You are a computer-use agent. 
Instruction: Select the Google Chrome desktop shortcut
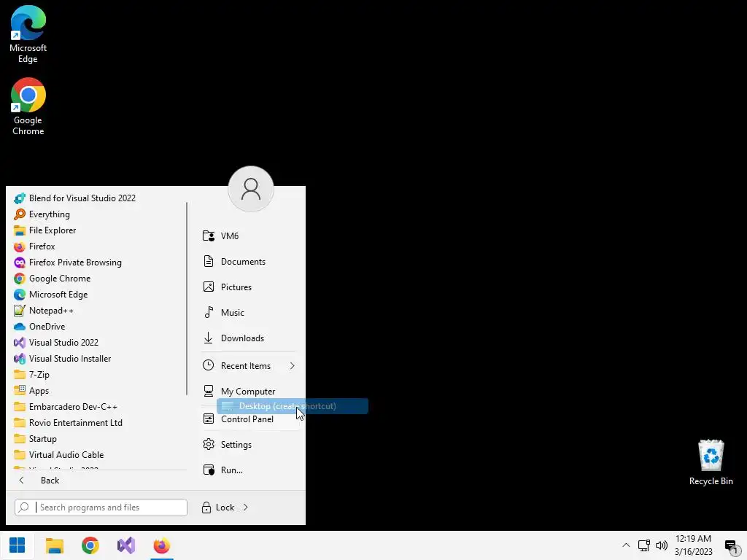coord(28,106)
